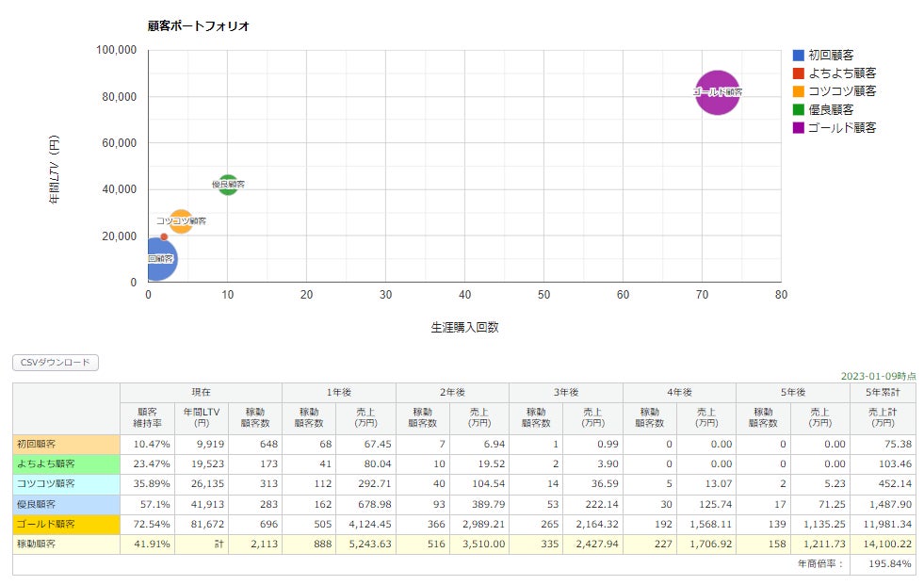
Task: Select the コツコツ顧客 table row label
Action: pyautogui.click(x=67, y=484)
